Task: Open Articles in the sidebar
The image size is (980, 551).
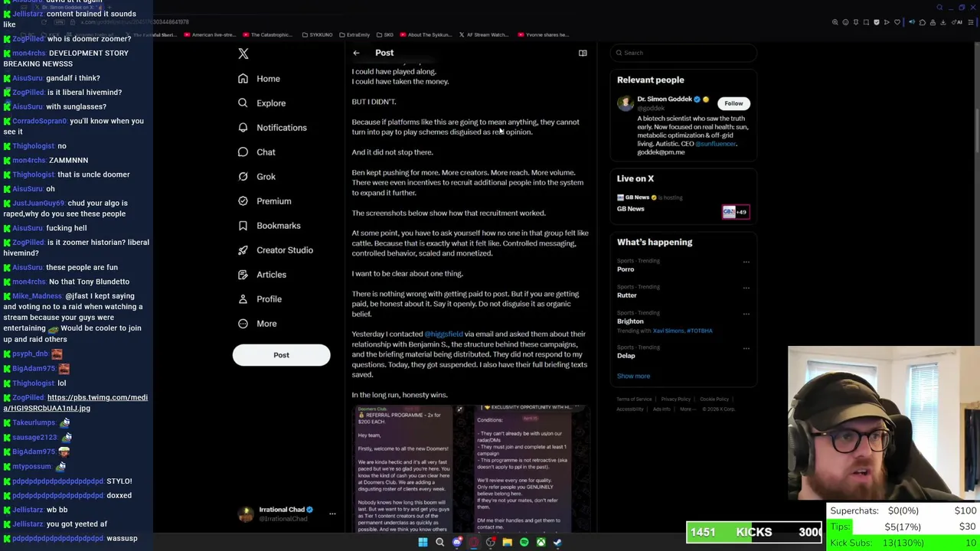Action: tap(262, 275)
